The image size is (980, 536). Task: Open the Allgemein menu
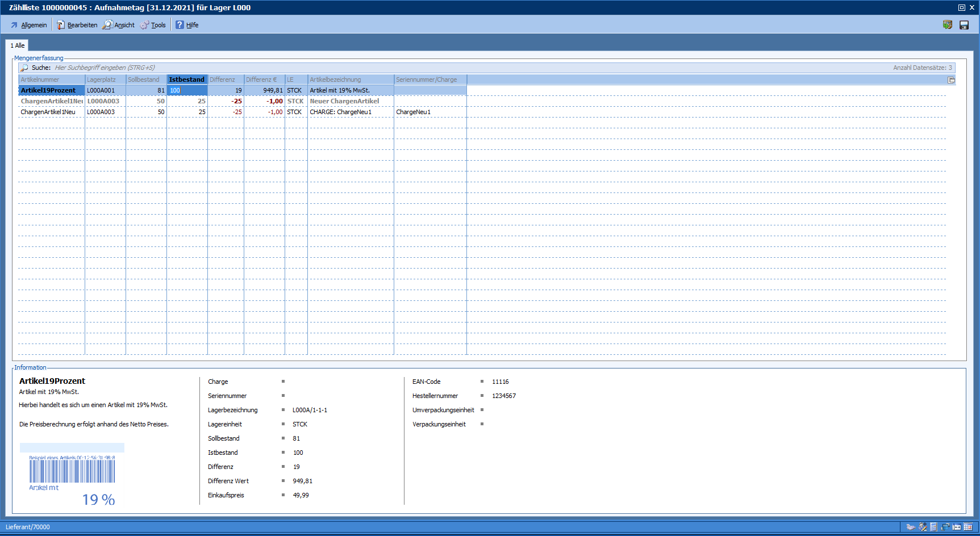click(28, 25)
